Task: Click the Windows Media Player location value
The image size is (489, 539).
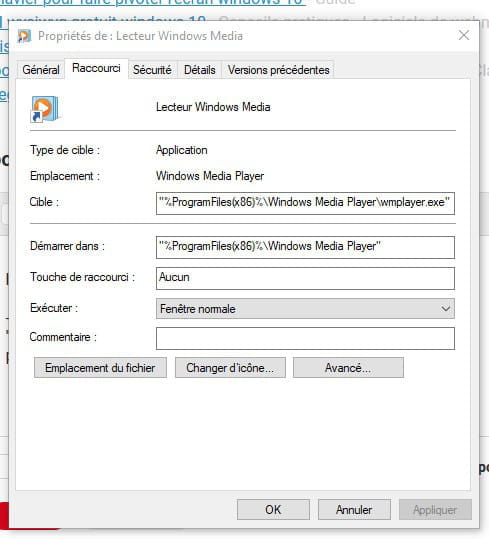Action: [210, 176]
